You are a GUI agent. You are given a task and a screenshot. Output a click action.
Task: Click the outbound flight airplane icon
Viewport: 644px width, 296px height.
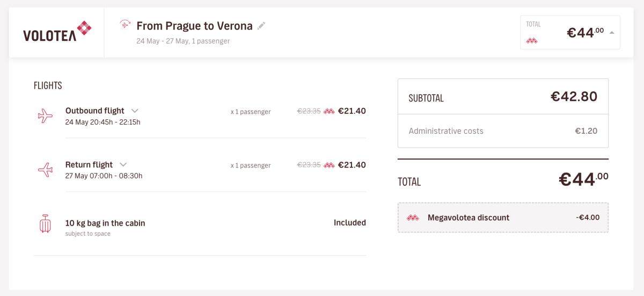pyautogui.click(x=46, y=115)
